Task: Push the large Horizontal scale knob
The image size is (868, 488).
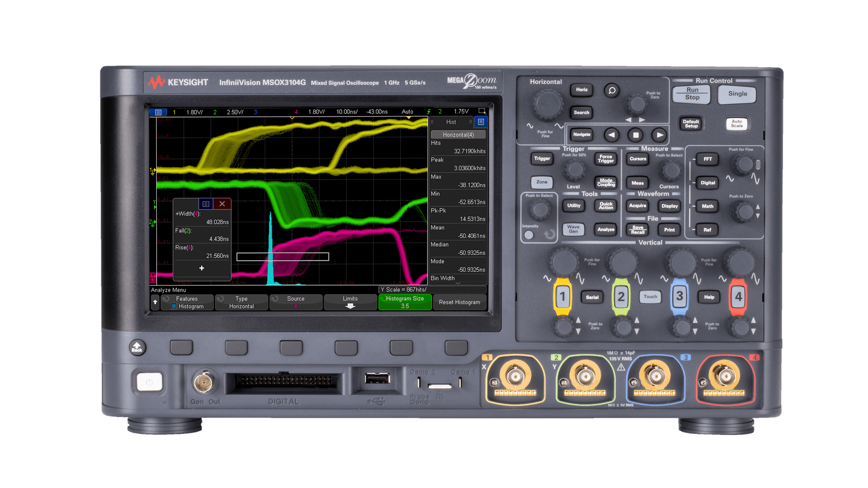Action: 547,105
